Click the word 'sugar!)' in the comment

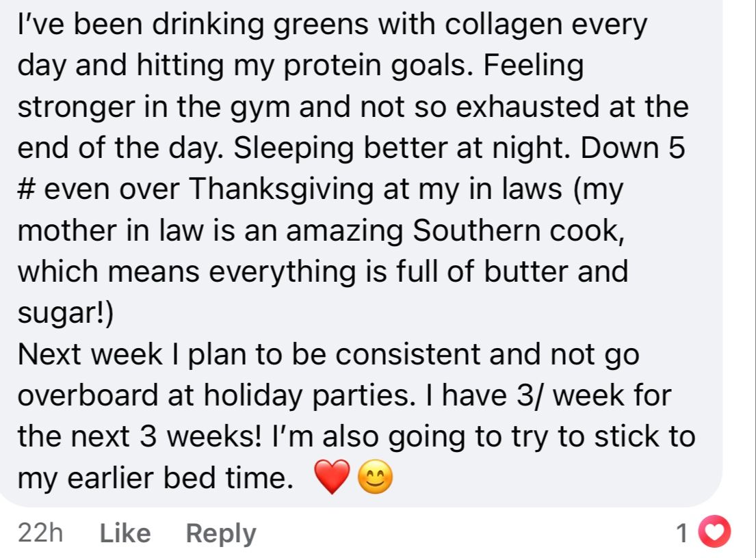(x=66, y=313)
